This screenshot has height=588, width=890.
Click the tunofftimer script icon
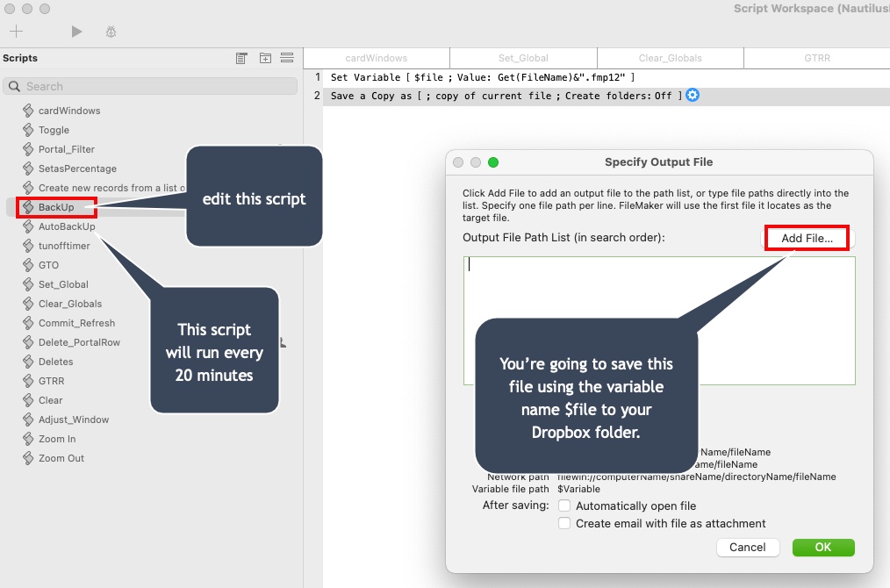point(28,246)
